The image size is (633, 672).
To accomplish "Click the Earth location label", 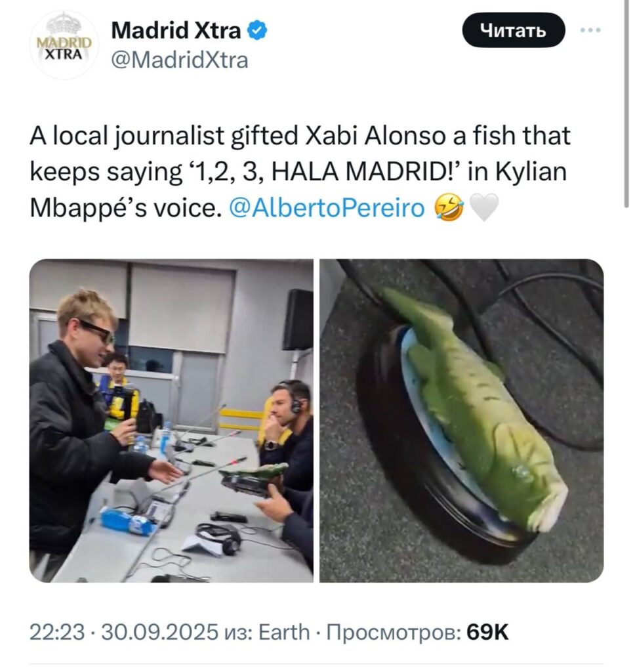I will click(285, 632).
